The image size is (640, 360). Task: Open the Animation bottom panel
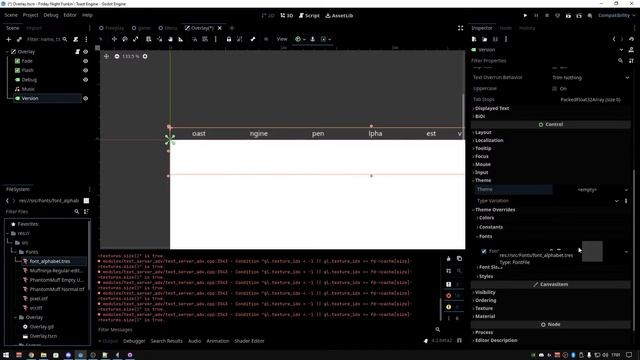point(218,341)
